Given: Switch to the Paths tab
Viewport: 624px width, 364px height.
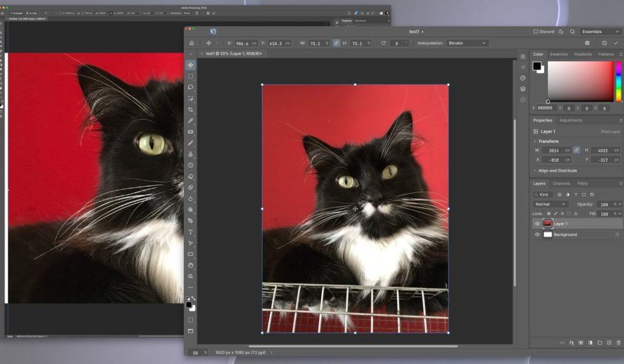Looking at the screenshot, I should [x=582, y=183].
